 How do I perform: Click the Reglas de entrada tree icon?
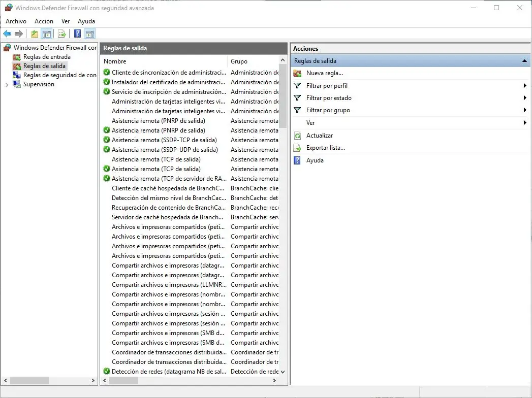[x=17, y=57]
